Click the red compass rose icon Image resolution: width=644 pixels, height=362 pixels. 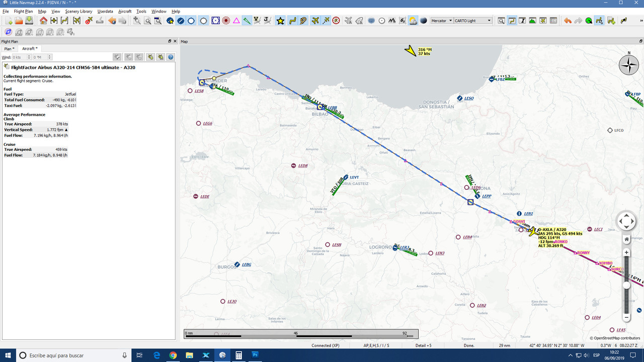pyautogui.click(x=336, y=21)
